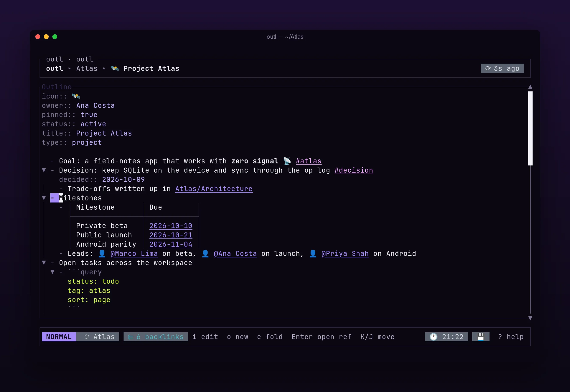Click the 'i edit' hint
Screen dimensions: 570x392
click(205, 337)
